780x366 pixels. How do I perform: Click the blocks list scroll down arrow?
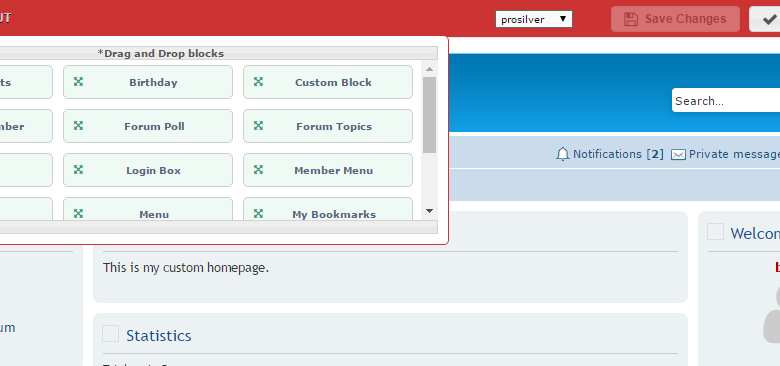click(x=429, y=211)
